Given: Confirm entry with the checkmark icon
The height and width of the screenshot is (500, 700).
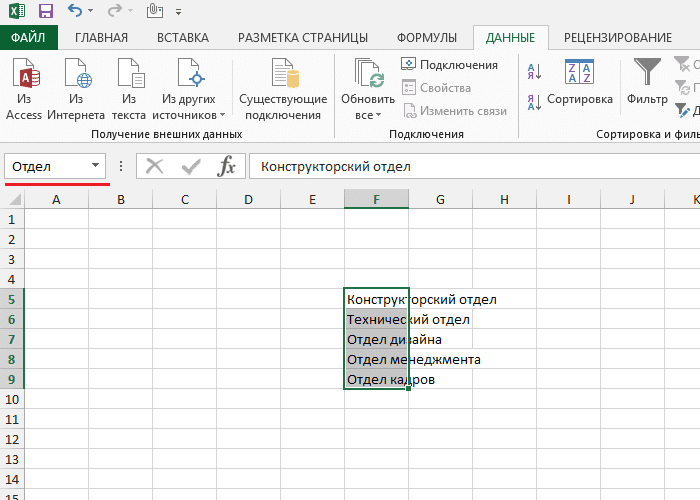Looking at the screenshot, I should pyautogui.click(x=191, y=167).
